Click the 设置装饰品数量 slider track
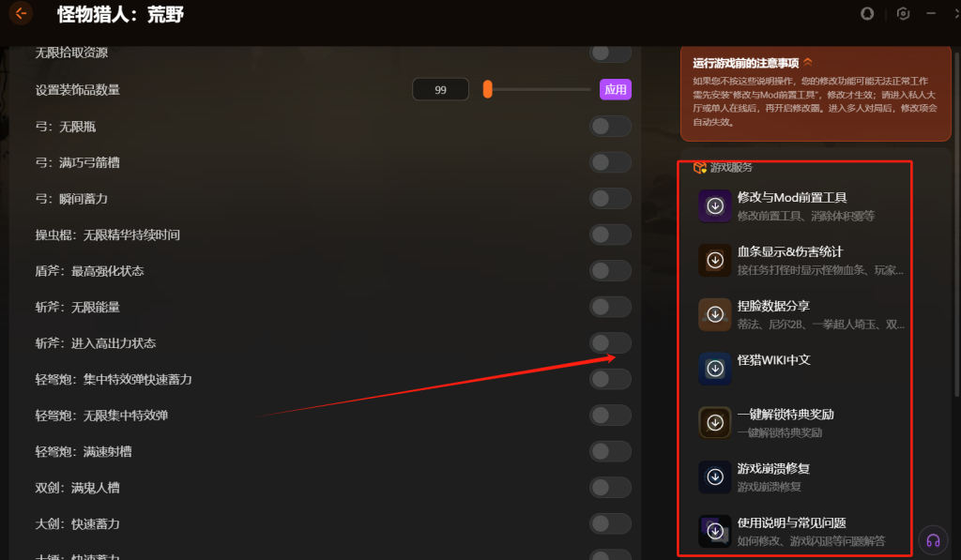The image size is (961, 560). point(537,89)
